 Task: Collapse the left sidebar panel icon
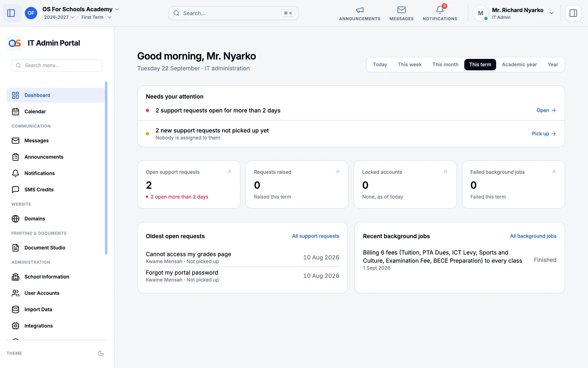(x=11, y=13)
